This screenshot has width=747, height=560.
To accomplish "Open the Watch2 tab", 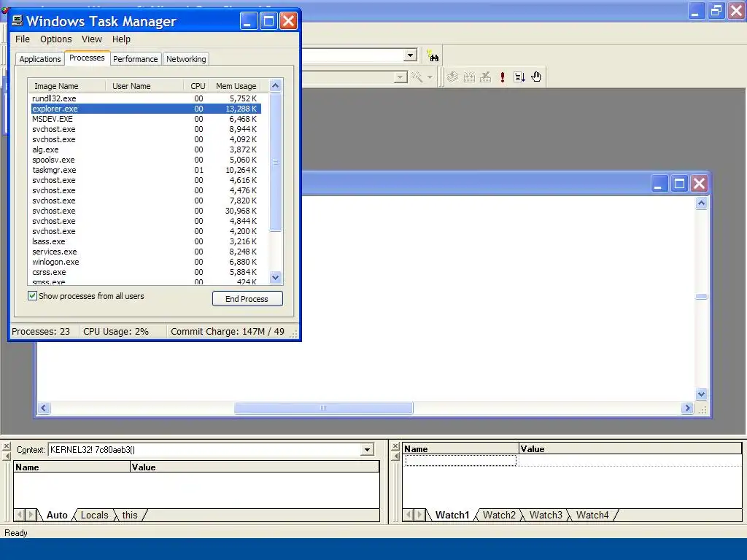I will 499,515.
